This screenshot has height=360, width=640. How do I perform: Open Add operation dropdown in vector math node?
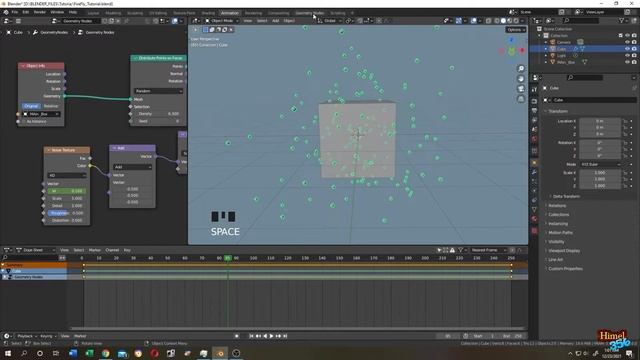click(x=132, y=167)
